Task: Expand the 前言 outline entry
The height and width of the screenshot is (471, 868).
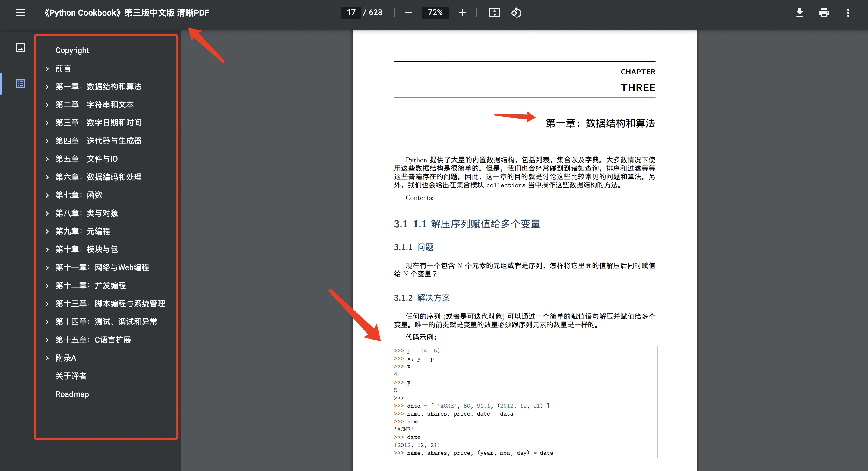Action: click(x=47, y=69)
